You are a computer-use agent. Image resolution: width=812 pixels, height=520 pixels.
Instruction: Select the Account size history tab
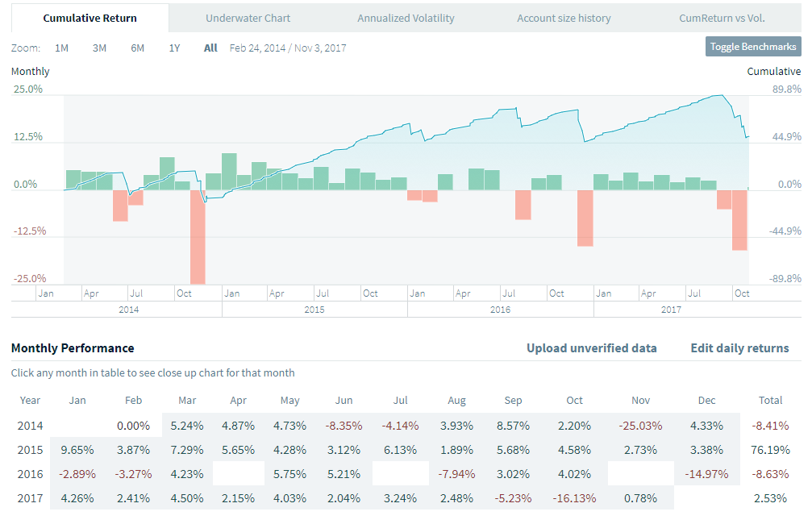(x=564, y=18)
